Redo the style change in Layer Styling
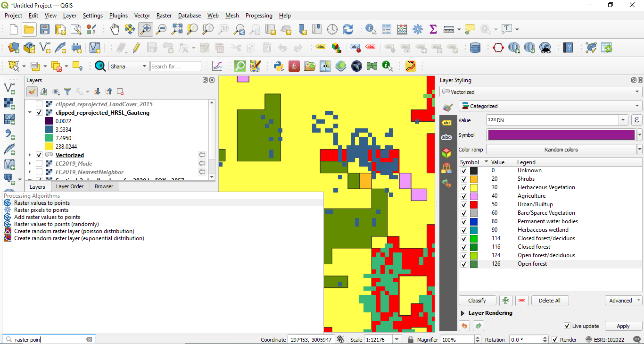 (x=479, y=326)
